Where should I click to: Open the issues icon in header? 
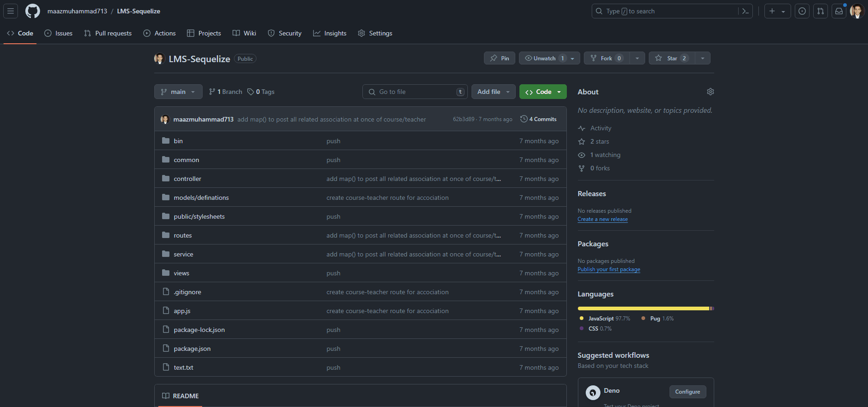click(802, 11)
